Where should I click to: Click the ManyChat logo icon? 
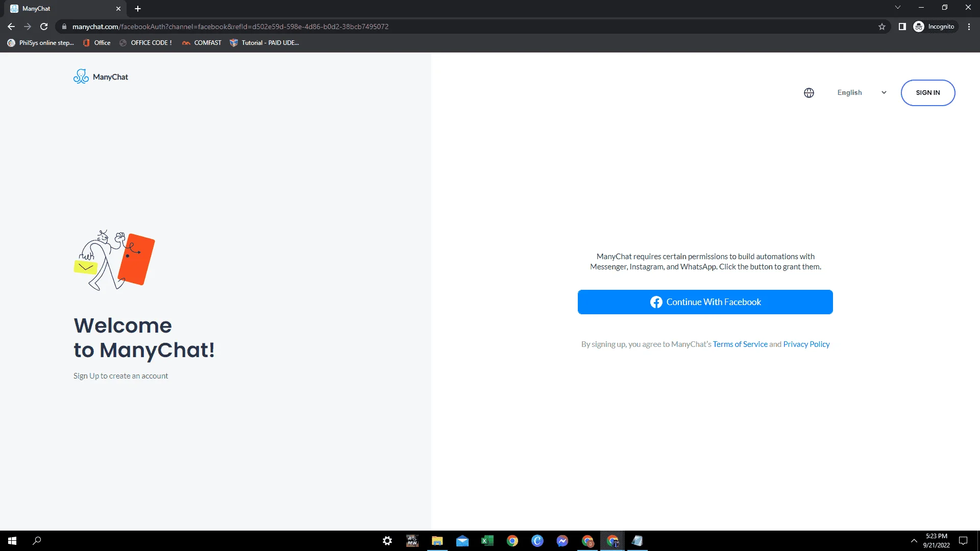pos(81,77)
